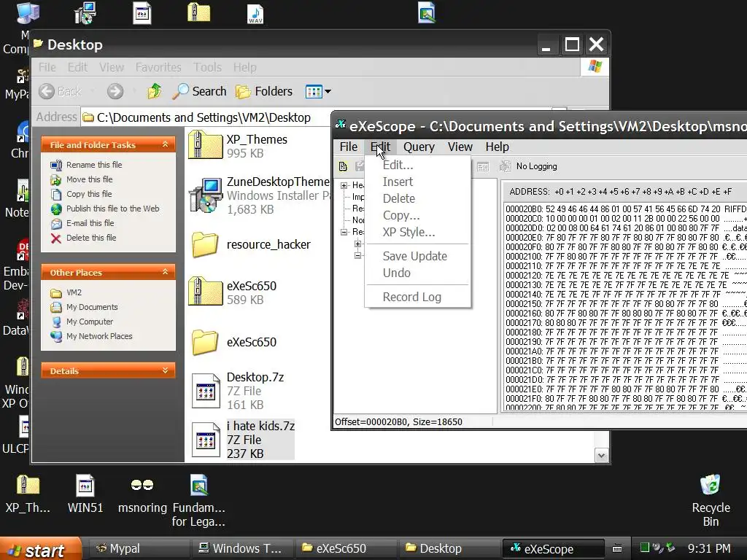Collapse the File and Folder Tasks panel
This screenshot has width=747, height=560.
coord(166,144)
